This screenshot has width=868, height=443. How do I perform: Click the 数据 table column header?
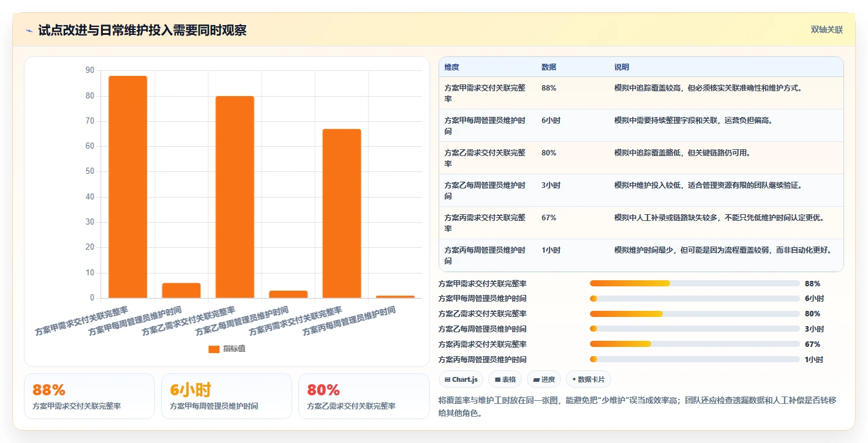(549, 67)
